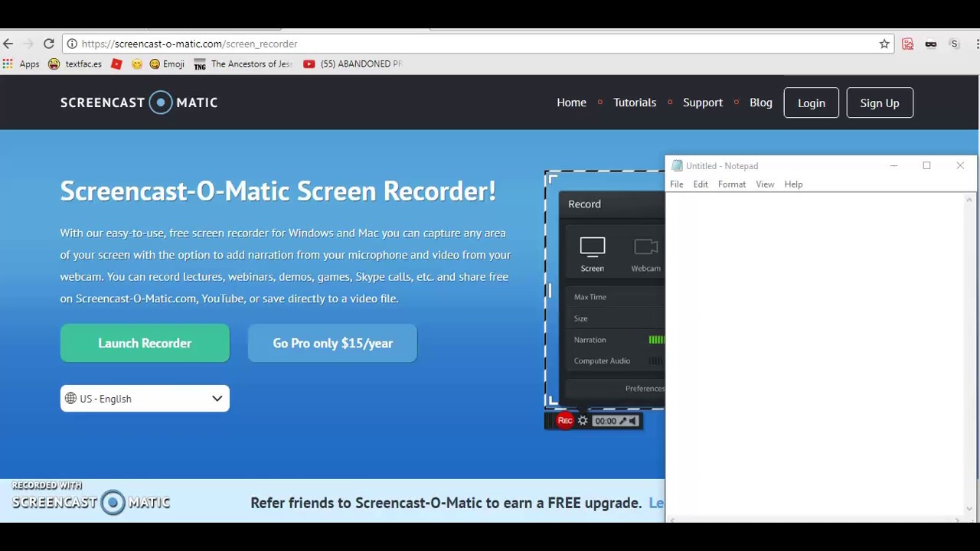Click the Computer Audio level row
The image size is (980, 551).
click(616, 361)
